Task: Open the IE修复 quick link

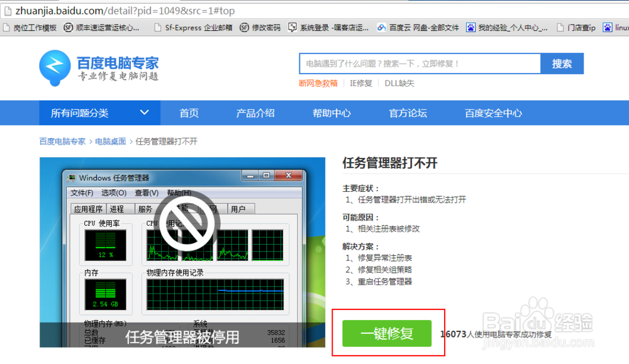Action: pyautogui.click(x=360, y=84)
